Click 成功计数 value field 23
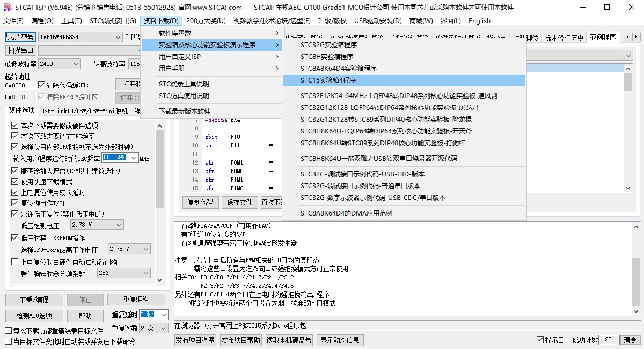Screen dimensions: 644x349 coord(609,340)
